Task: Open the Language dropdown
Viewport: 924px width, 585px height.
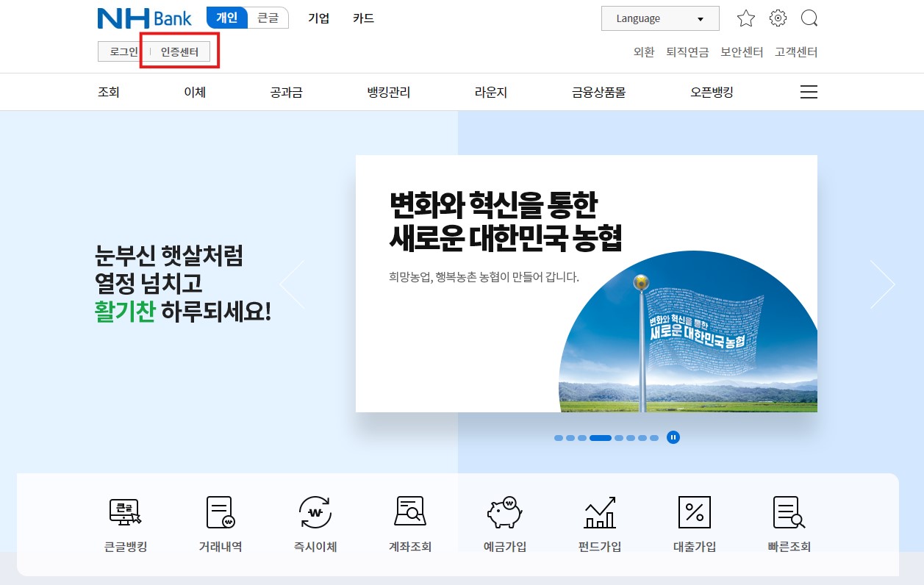Action: [659, 18]
